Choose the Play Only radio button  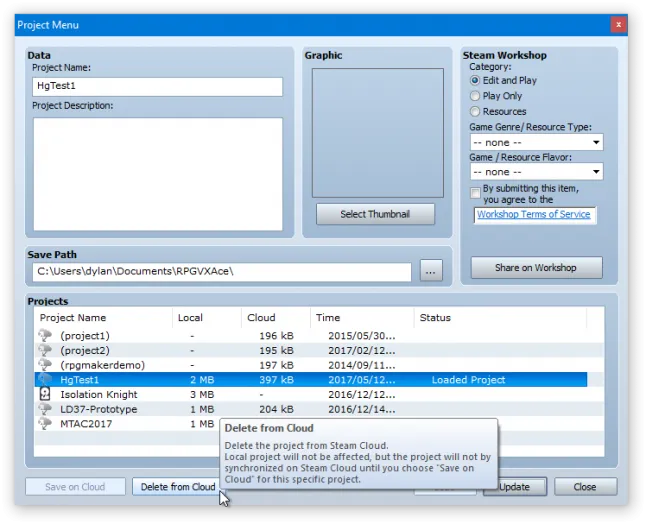[x=475, y=96]
